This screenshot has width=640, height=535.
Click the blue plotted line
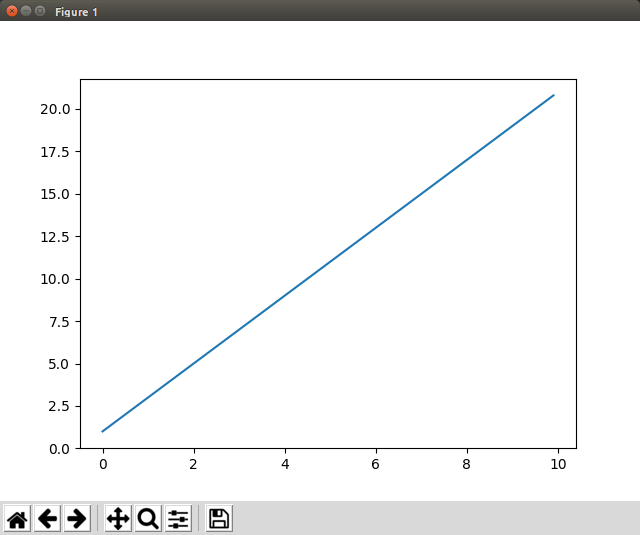(x=328, y=263)
